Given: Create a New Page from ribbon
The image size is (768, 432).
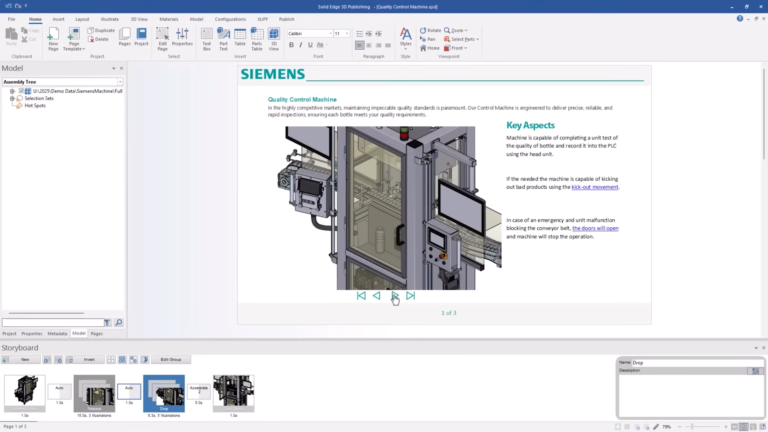Looking at the screenshot, I should coord(53,39).
